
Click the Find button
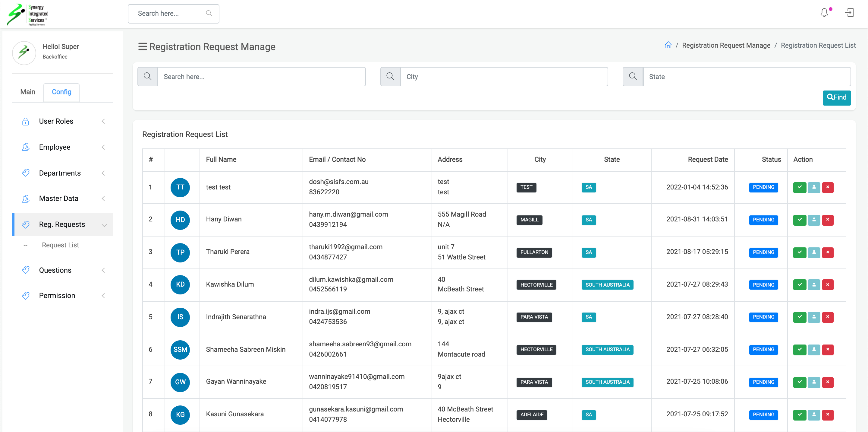point(836,97)
